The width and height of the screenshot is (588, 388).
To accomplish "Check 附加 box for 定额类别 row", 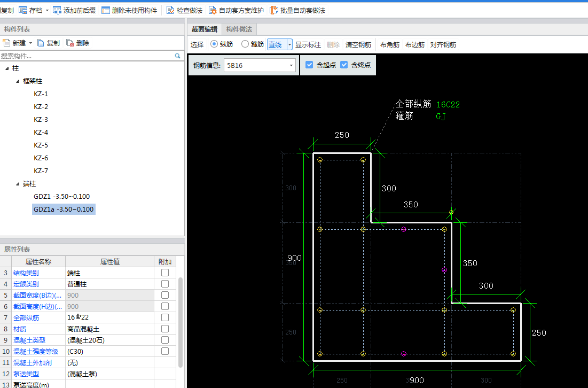I will (x=165, y=284).
